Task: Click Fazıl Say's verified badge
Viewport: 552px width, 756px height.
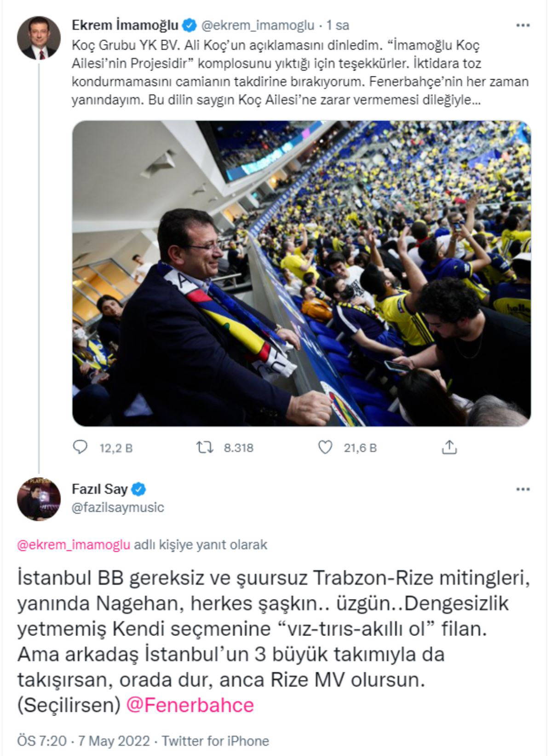Action: pyautogui.click(x=139, y=489)
